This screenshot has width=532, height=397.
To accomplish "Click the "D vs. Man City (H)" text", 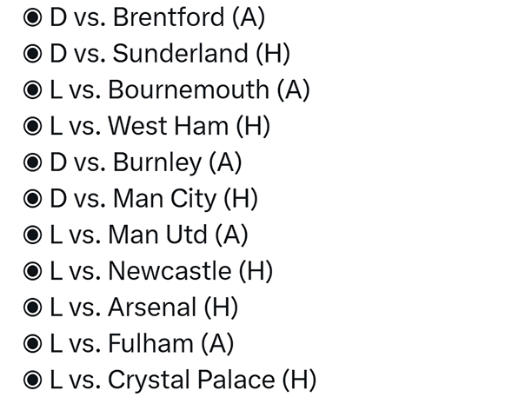I will [154, 199].
